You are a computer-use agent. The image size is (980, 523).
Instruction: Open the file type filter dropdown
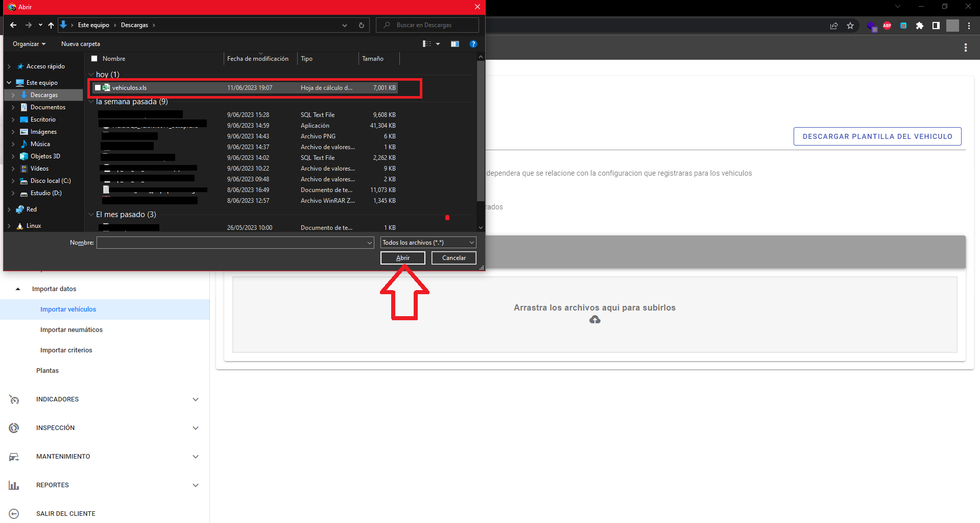428,243
